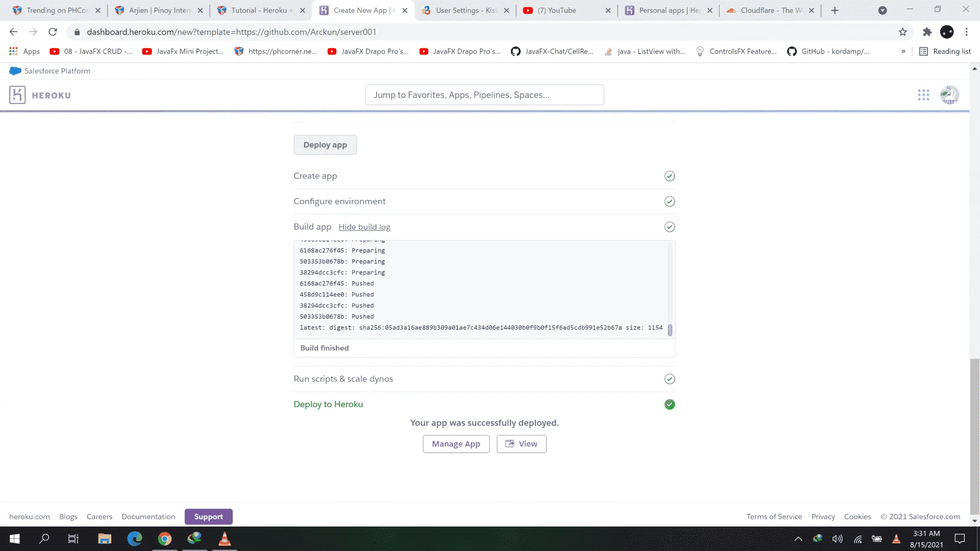This screenshot has height=551, width=980.
Task: Click the Run scripts checkmark icon
Action: point(670,379)
